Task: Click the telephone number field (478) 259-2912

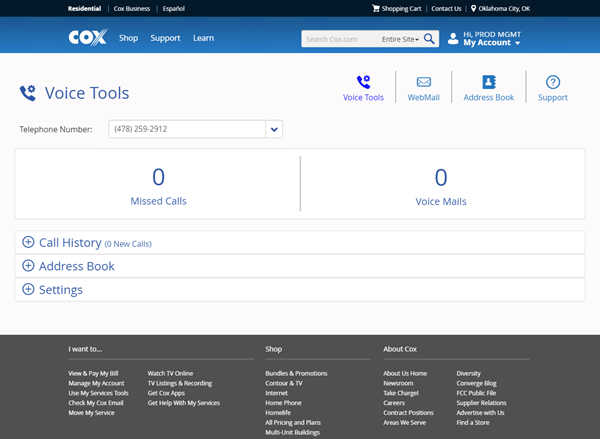Action: pos(187,129)
